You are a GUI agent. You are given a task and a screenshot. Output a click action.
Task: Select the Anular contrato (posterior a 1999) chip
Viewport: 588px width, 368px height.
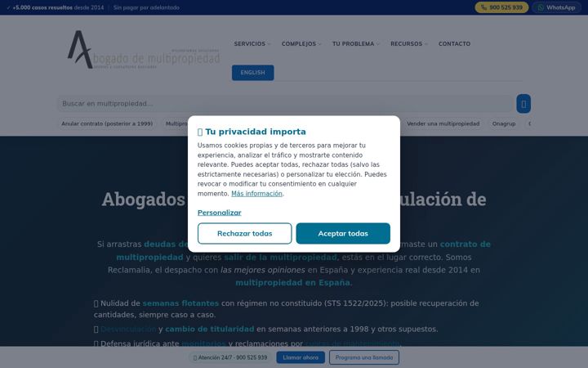pyautogui.click(x=107, y=123)
